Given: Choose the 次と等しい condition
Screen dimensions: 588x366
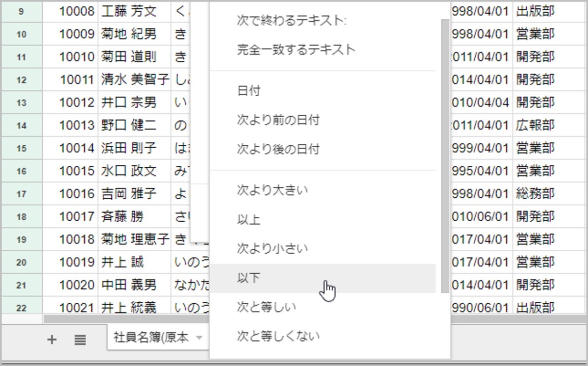Looking at the screenshot, I should coord(322,307).
